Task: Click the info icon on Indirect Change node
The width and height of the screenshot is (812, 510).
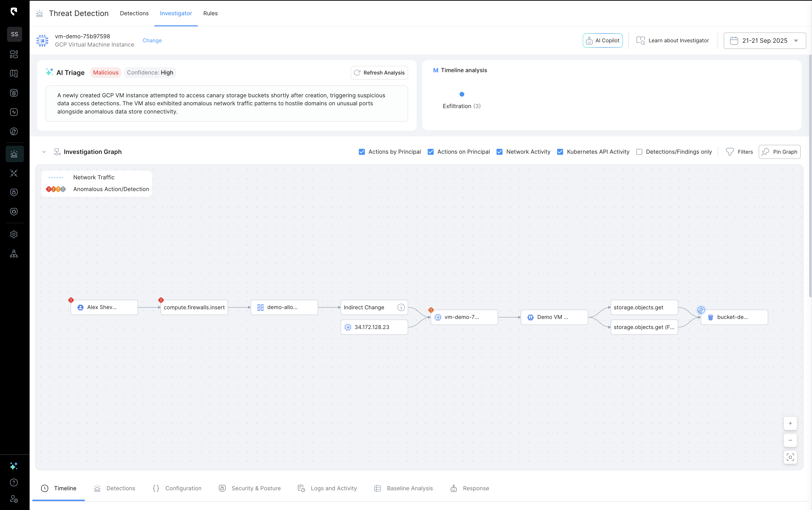Action: (x=401, y=307)
